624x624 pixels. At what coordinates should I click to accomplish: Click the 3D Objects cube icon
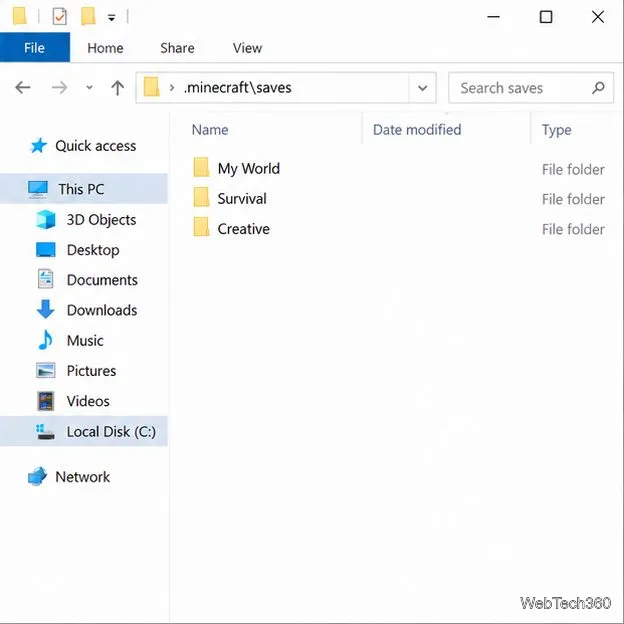pyautogui.click(x=45, y=219)
